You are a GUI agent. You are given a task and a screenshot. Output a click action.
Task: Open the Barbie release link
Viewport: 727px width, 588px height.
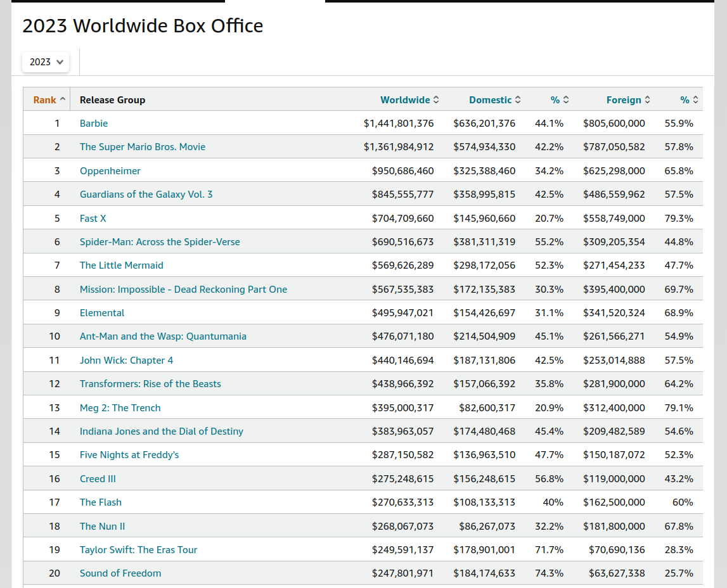click(94, 124)
